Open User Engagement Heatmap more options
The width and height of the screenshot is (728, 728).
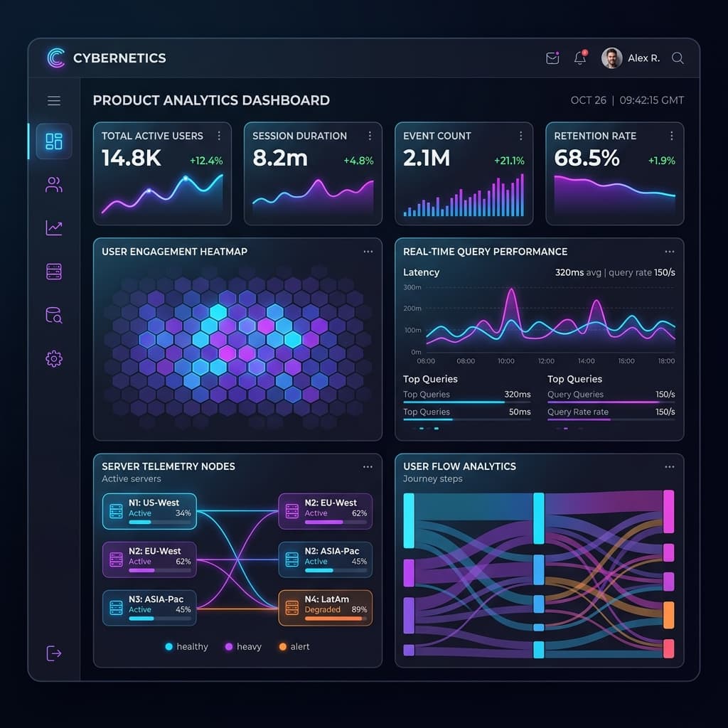coord(368,252)
